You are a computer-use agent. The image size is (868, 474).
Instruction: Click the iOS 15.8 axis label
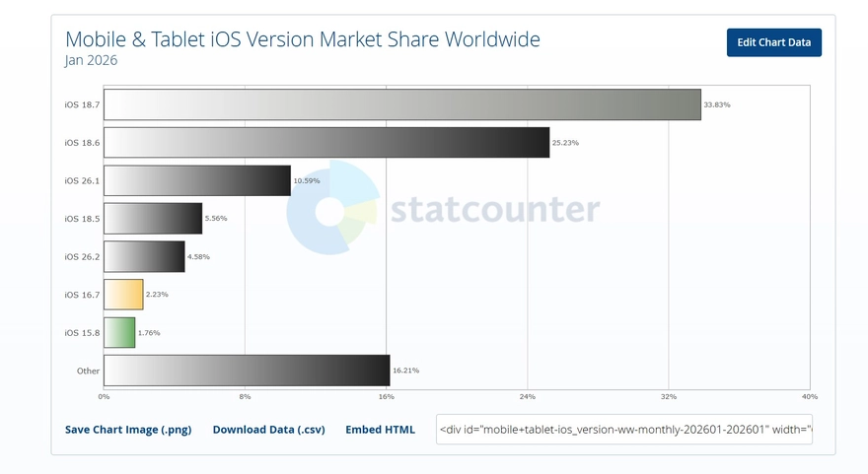tap(82, 333)
